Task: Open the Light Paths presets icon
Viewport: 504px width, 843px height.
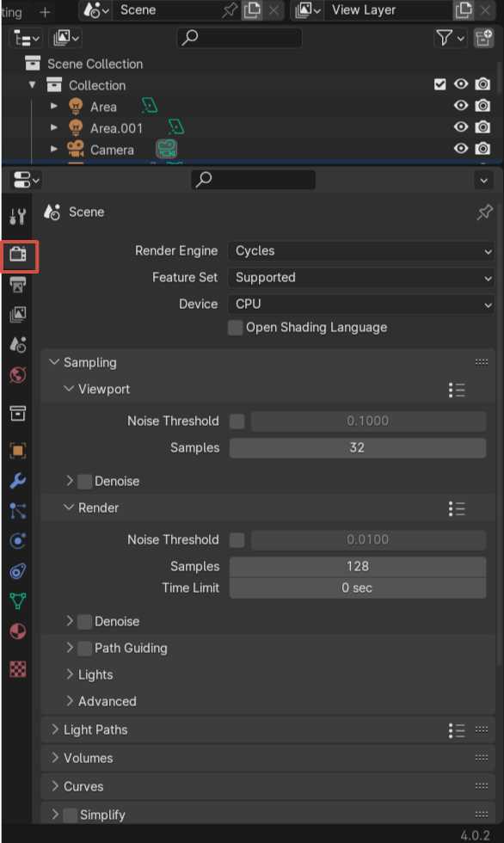Action: pyautogui.click(x=457, y=730)
